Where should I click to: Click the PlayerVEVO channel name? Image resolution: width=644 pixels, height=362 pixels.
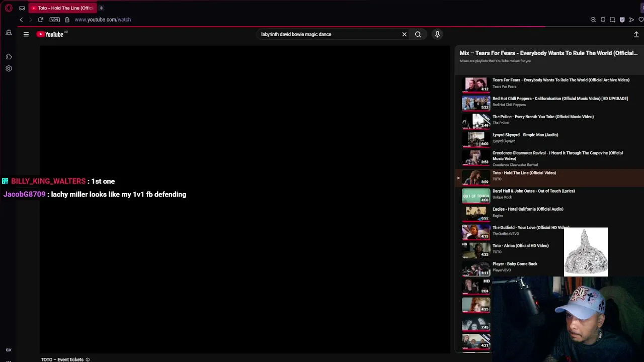click(x=502, y=270)
